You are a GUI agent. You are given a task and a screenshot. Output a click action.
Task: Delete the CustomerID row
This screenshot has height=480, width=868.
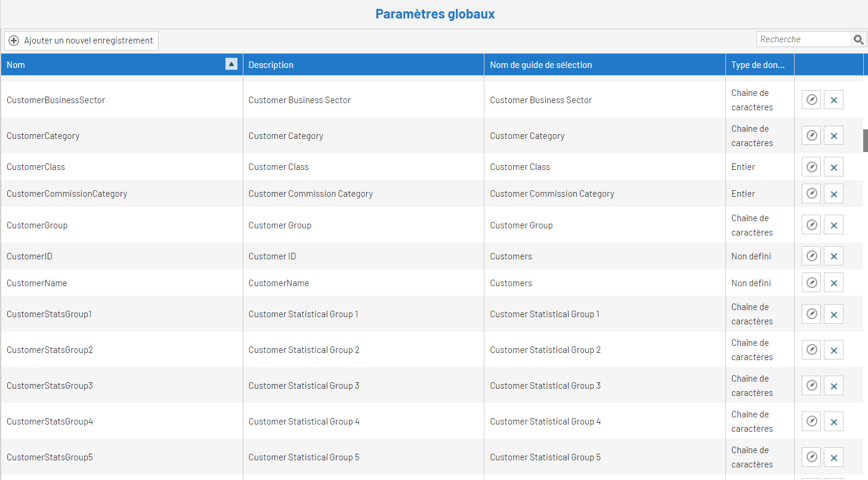[x=833, y=256]
